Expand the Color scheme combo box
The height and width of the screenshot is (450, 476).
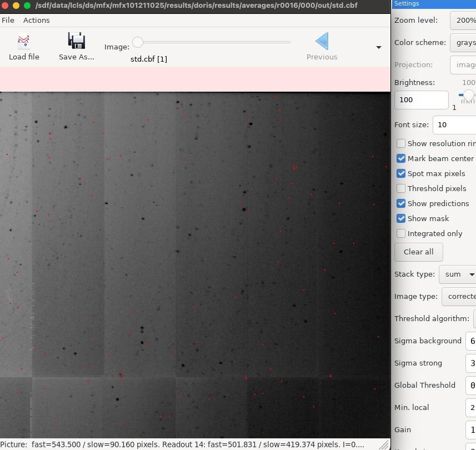pyautogui.click(x=463, y=43)
